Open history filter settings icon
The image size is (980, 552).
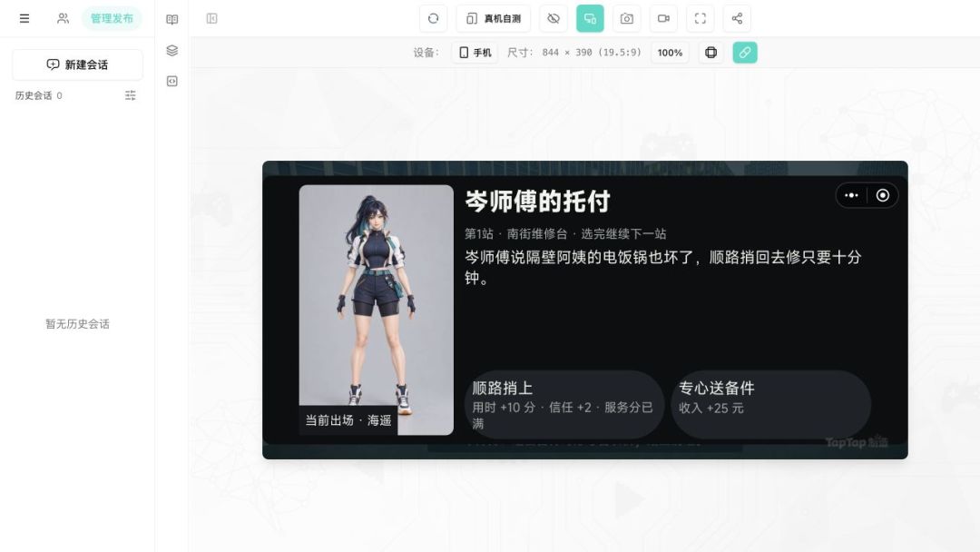tap(130, 95)
